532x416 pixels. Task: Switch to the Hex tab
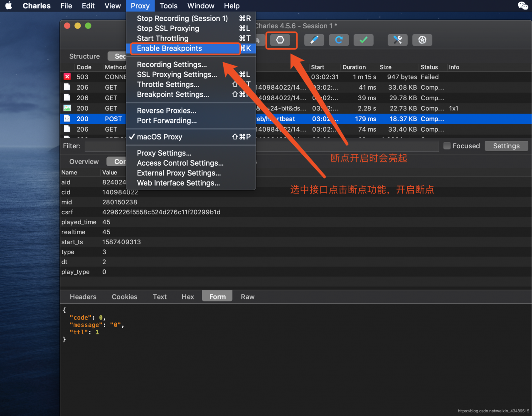pyautogui.click(x=188, y=296)
